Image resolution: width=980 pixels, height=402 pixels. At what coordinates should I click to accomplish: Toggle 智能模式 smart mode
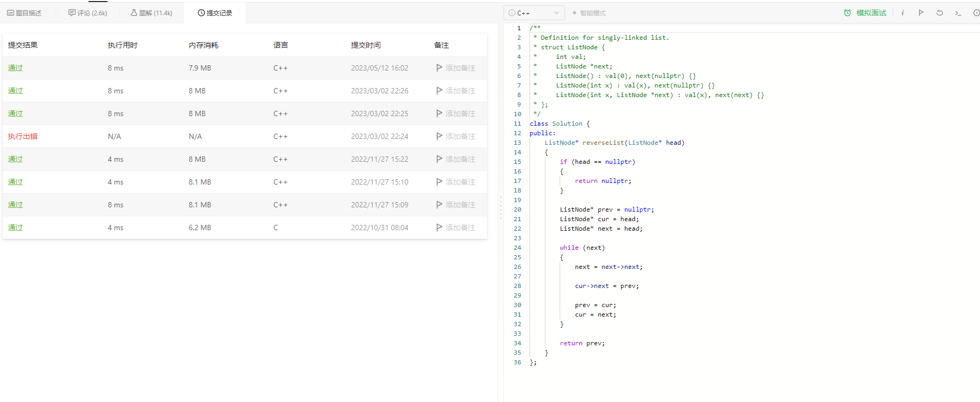pos(589,13)
